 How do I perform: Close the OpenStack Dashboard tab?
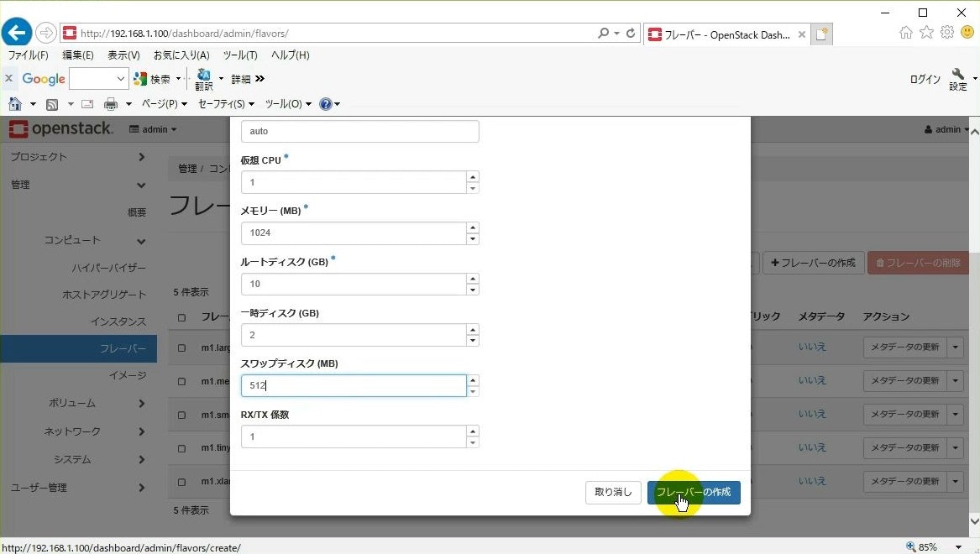[801, 35]
